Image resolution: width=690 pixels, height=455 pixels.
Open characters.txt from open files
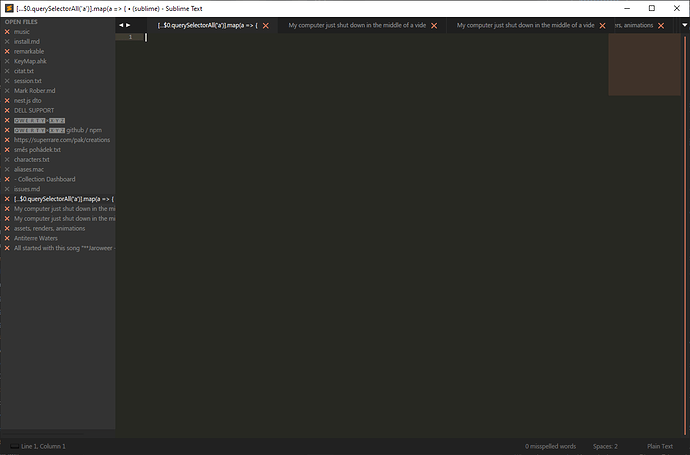pyautogui.click(x=32, y=159)
